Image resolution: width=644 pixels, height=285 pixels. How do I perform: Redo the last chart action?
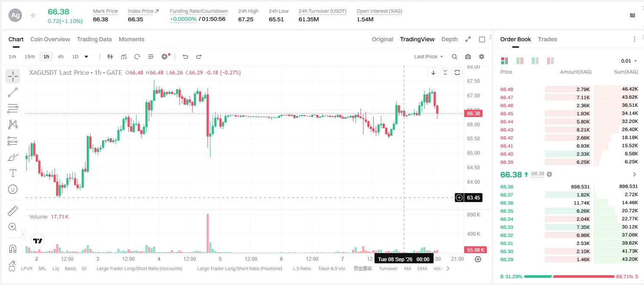click(x=199, y=57)
